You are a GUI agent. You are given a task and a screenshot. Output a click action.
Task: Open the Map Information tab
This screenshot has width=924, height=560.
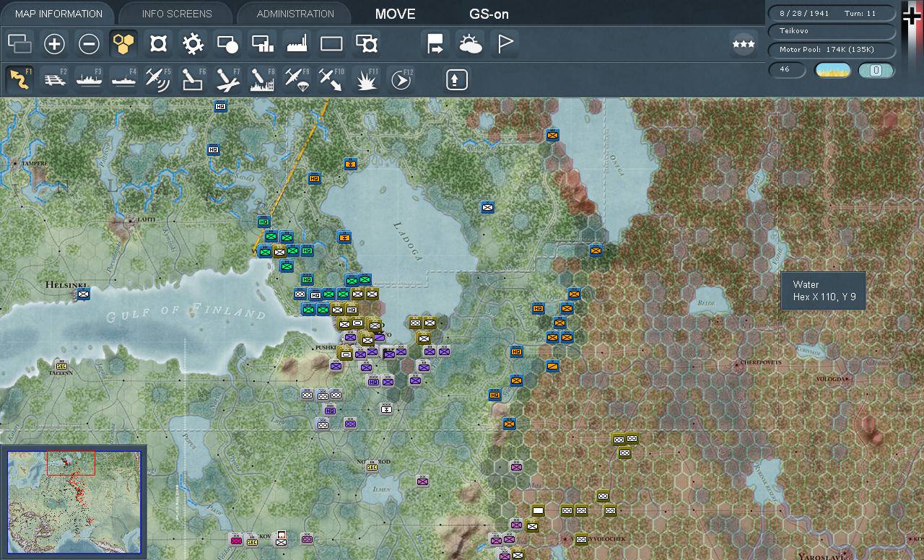pyautogui.click(x=58, y=14)
